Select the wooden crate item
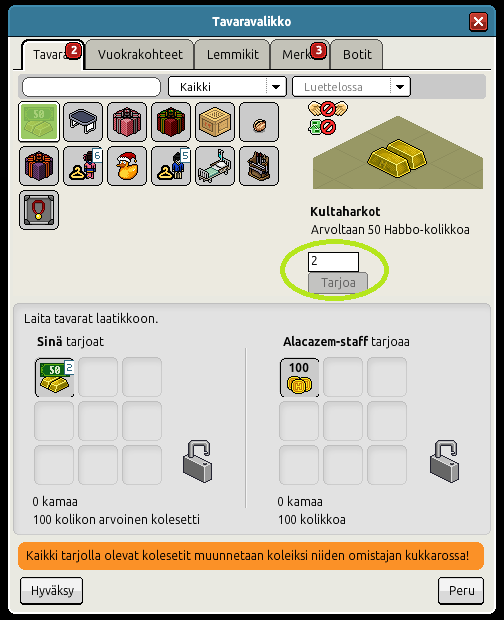This screenshot has width=504, height=620. click(215, 121)
